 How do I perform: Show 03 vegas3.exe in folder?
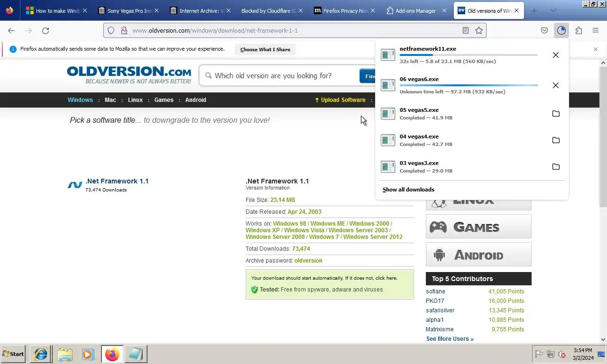point(556,167)
